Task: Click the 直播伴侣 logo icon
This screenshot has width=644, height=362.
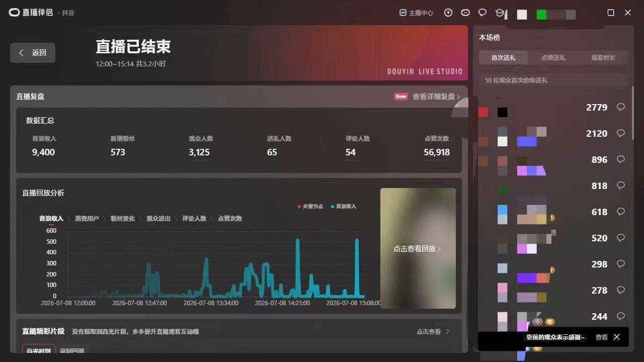Action: (x=14, y=12)
